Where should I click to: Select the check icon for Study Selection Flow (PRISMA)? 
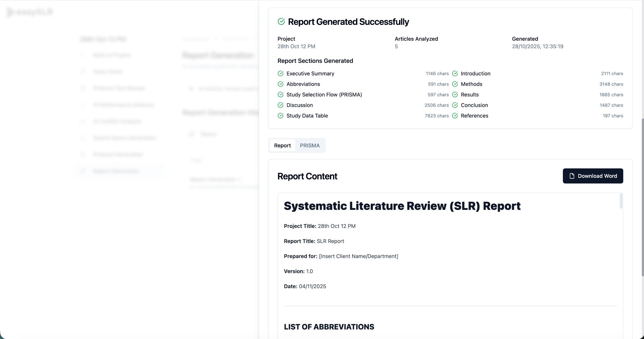(x=280, y=95)
